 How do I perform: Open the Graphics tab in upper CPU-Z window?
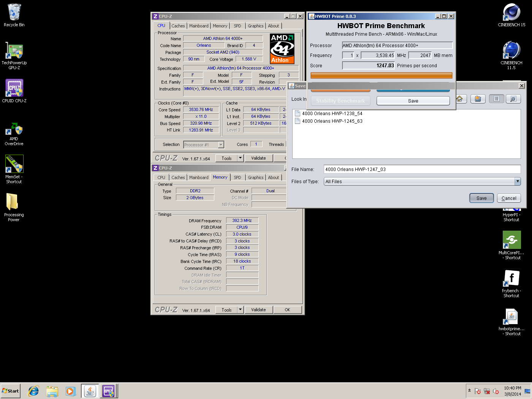tap(256, 26)
